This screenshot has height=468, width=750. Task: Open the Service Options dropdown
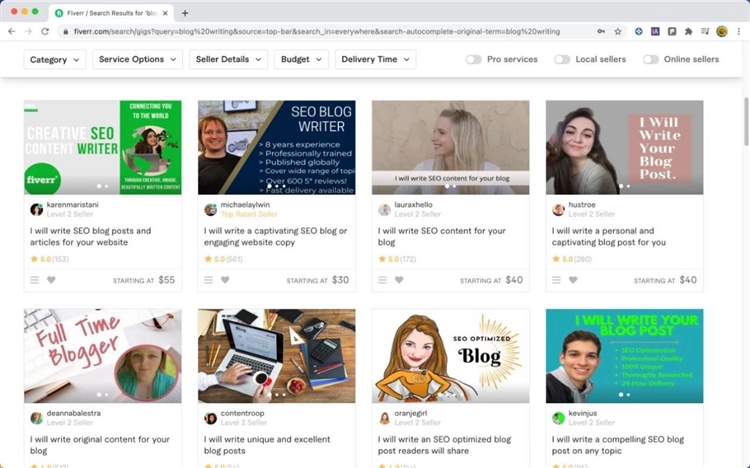point(137,60)
